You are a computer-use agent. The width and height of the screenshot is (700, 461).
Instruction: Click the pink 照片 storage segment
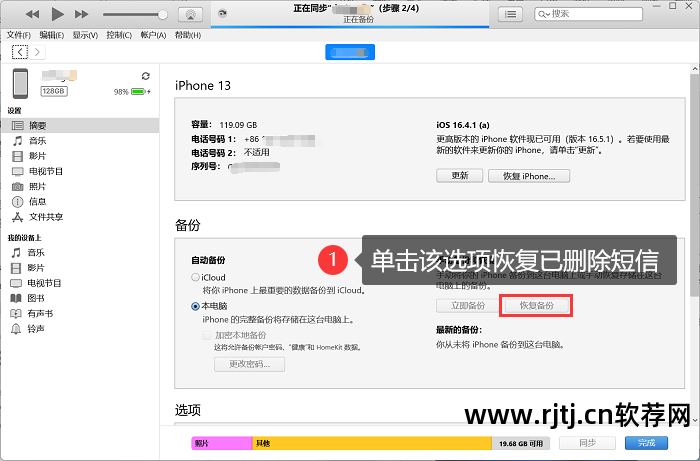click(222, 443)
